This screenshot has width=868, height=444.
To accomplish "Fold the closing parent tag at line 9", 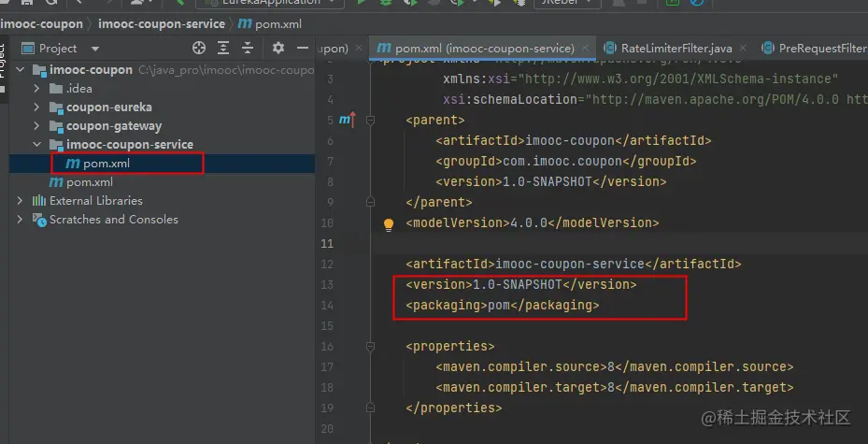I will pos(370,203).
